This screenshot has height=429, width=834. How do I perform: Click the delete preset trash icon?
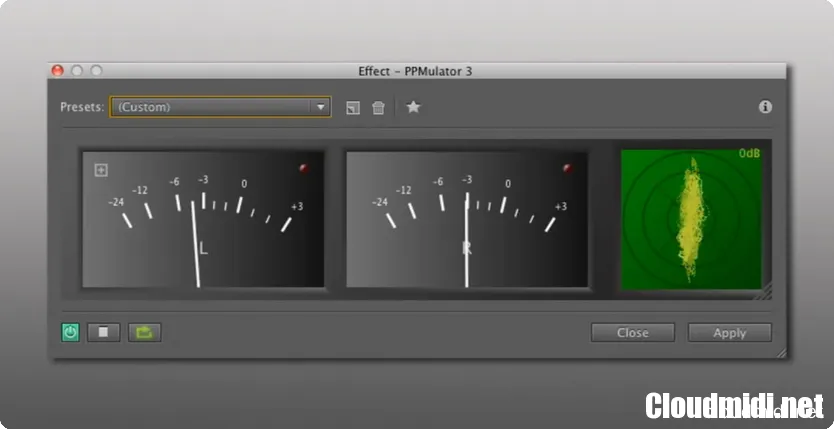pyautogui.click(x=378, y=108)
